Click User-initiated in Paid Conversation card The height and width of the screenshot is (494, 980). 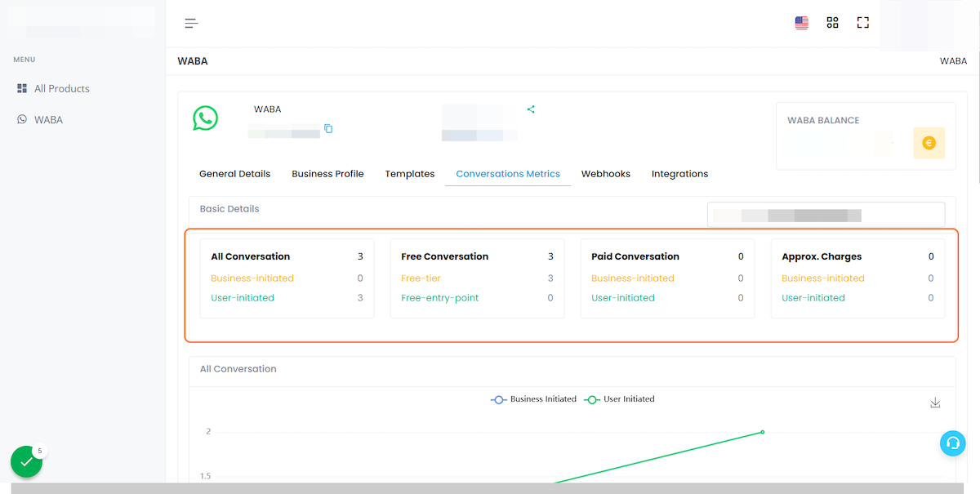(x=623, y=298)
